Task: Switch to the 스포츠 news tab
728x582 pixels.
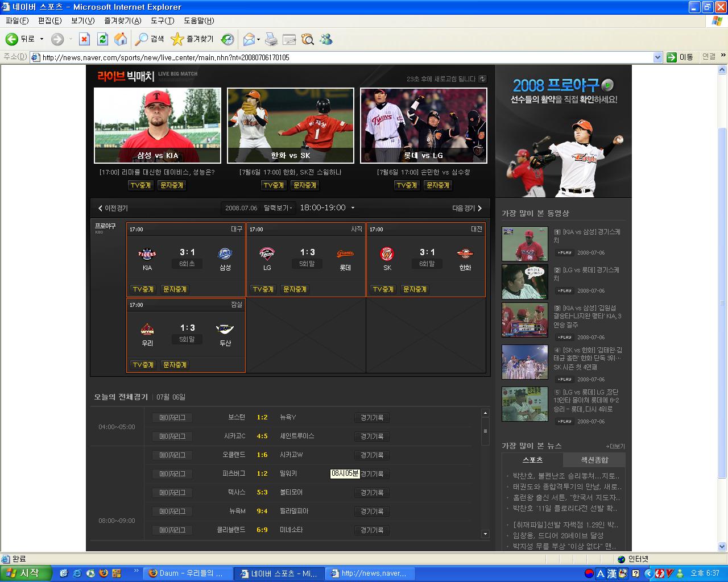Action: coord(533,460)
